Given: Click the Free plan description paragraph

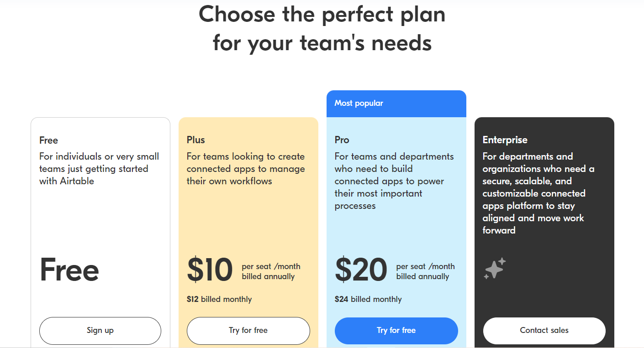Looking at the screenshot, I should tap(99, 169).
